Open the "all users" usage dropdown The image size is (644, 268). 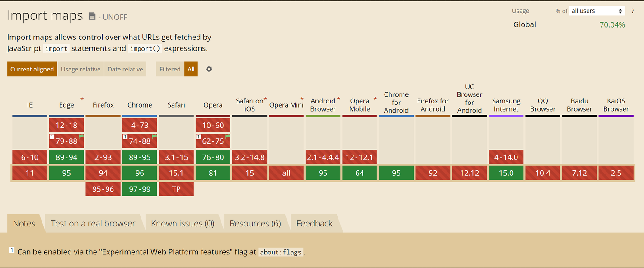tap(597, 10)
